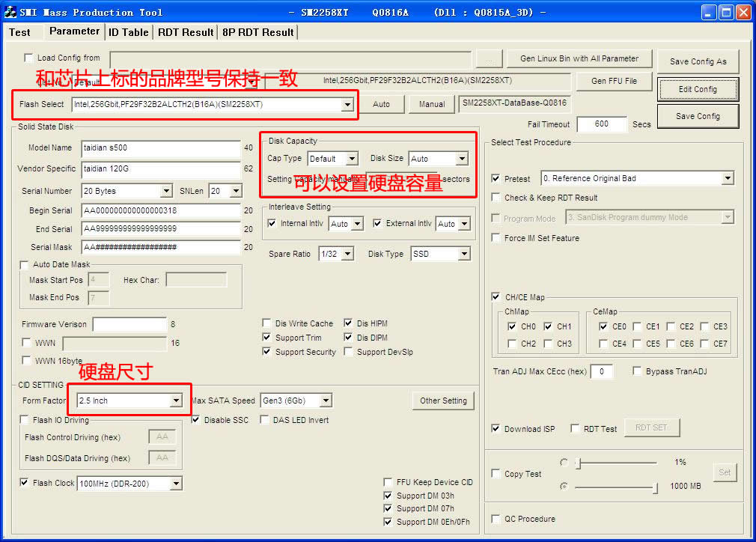Edit the Fail Timeout field
The image size is (756, 542).
[602, 124]
